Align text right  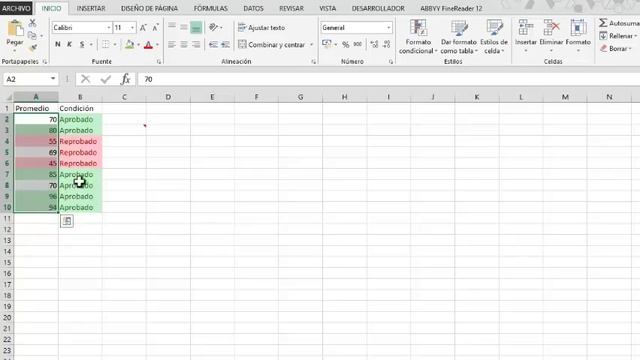[196, 44]
